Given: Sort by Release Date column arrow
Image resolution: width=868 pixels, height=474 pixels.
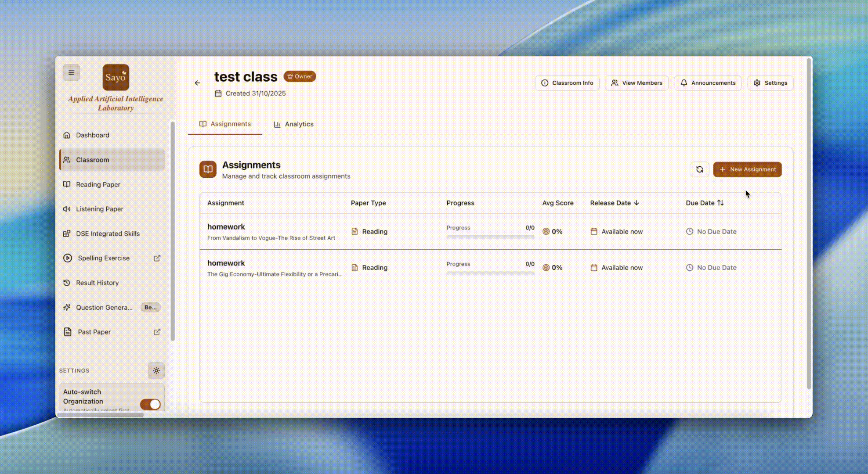Looking at the screenshot, I should pyautogui.click(x=637, y=203).
